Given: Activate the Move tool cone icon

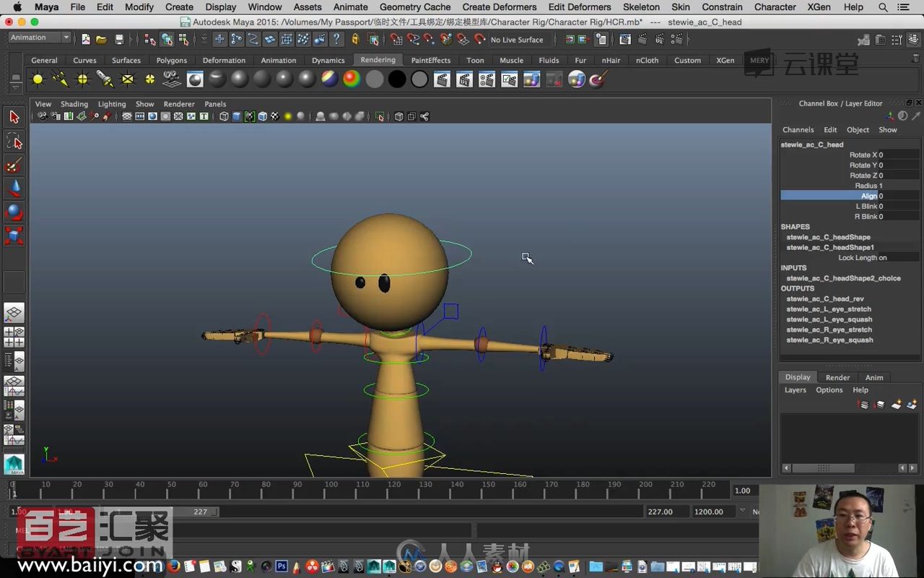Looking at the screenshot, I should pos(14,189).
